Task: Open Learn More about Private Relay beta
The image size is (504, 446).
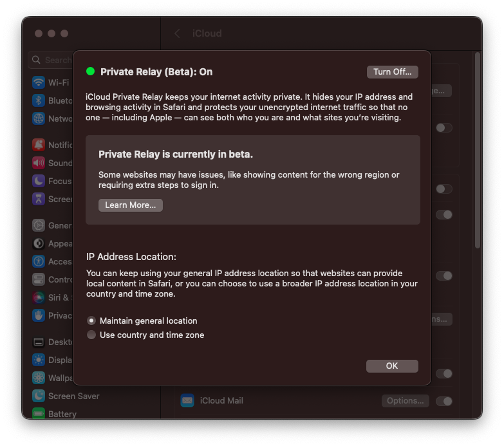Action: click(131, 205)
